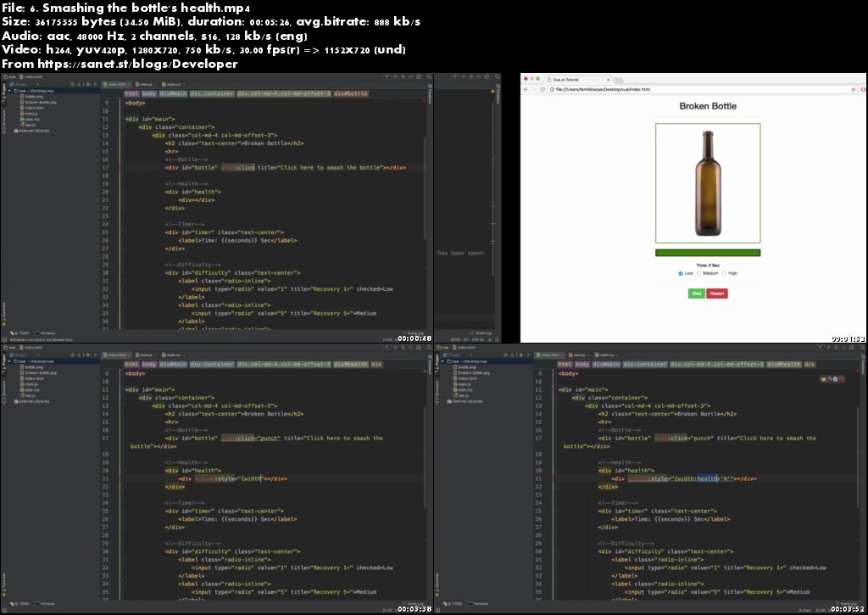Click the green Start button
Viewport: 868px width, 615px height.
697,294
